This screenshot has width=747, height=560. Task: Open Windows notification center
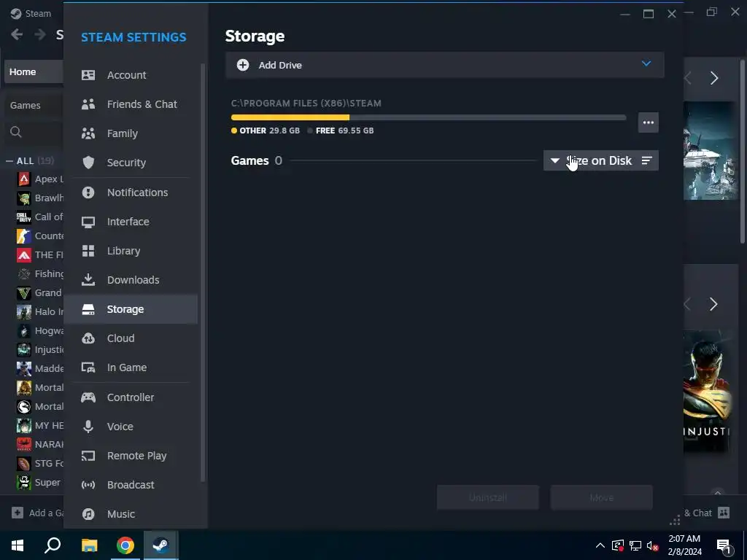point(724,546)
